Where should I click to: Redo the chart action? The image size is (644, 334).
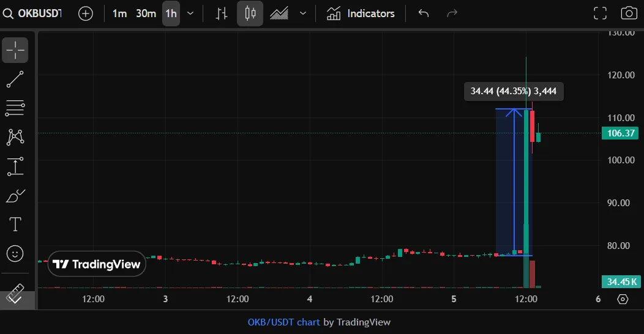click(452, 13)
